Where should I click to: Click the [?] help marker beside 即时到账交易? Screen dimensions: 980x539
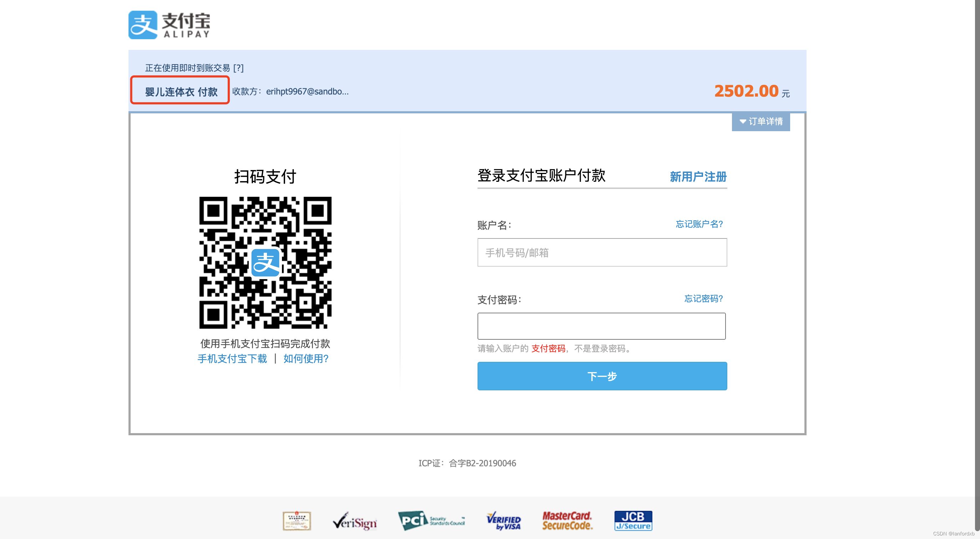tap(238, 68)
